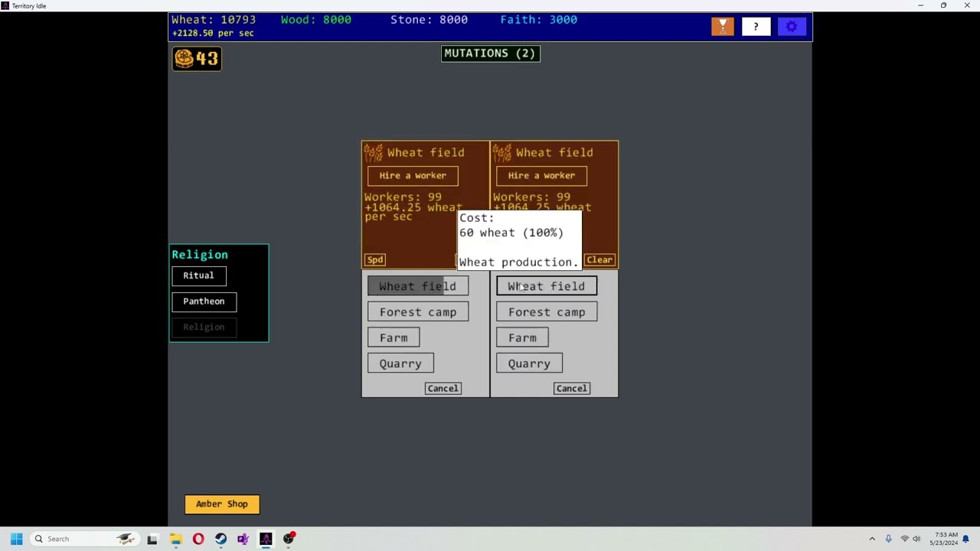Open the volume tray icon
Viewport: 980px width, 551px height.
tap(916, 539)
